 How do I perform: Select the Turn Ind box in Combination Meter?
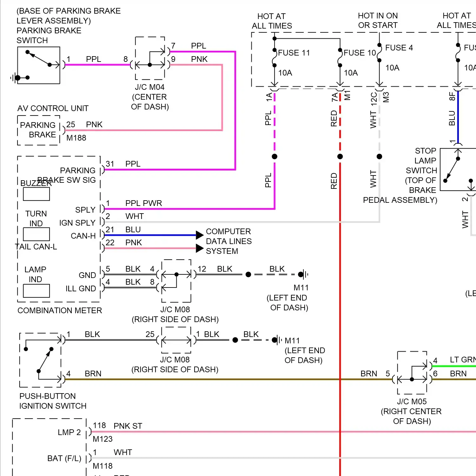pyautogui.click(x=36, y=235)
